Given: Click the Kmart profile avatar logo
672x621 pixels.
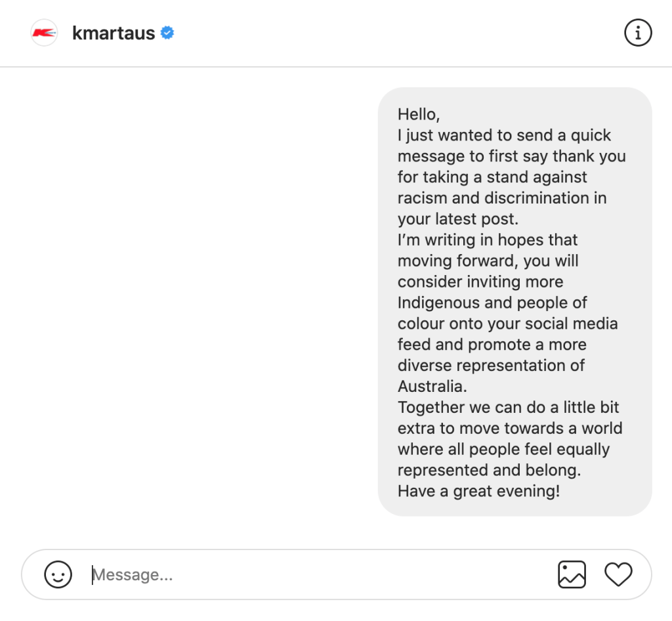Looking at the screenshot, I should tap(45, 33).
